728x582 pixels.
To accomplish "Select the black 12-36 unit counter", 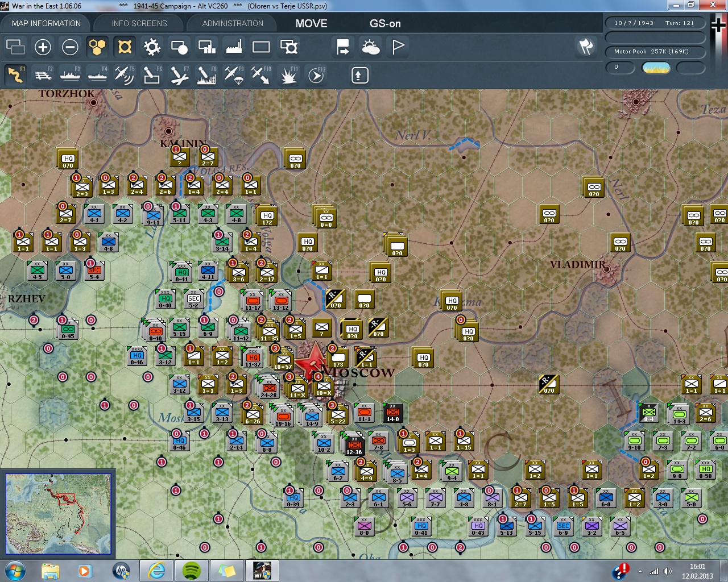I will [354, 444].
